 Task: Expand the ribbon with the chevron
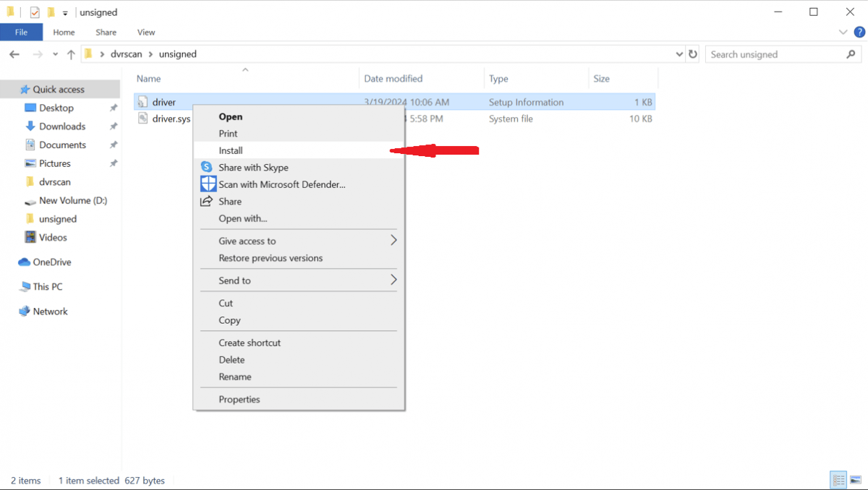843,32
